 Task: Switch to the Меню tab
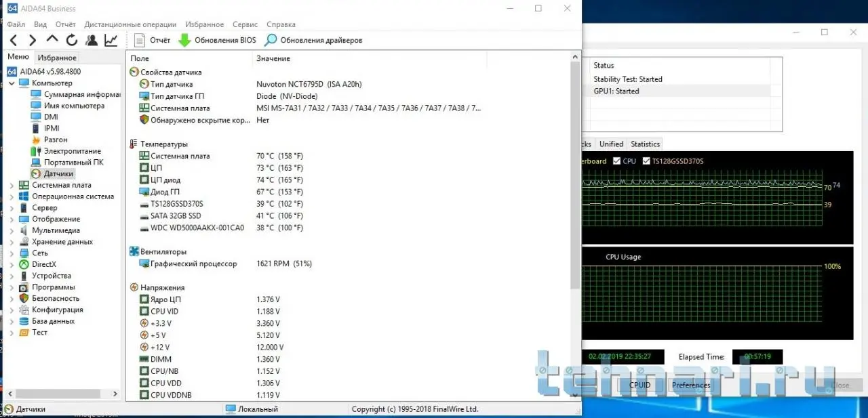[x=18, y=57]
